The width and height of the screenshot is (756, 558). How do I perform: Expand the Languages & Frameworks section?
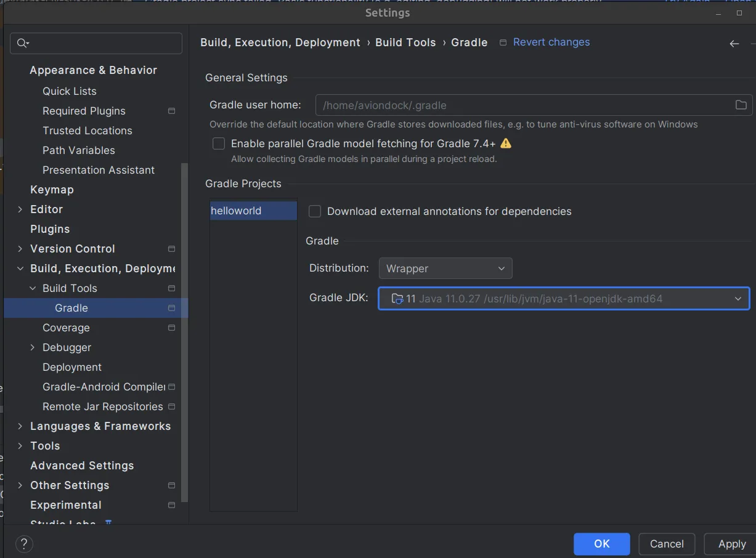pyautogui.click(x=20, y=426)
